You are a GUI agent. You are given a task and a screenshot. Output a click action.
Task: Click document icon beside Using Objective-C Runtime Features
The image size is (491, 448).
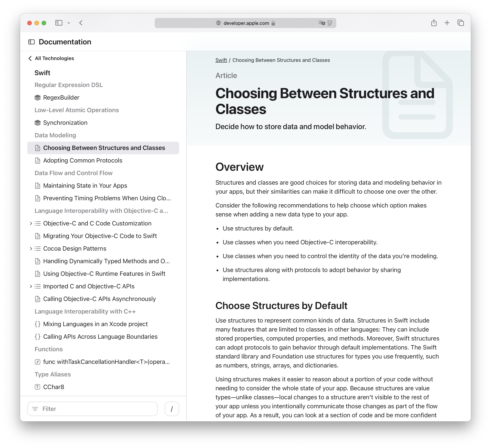coord(38,274)
